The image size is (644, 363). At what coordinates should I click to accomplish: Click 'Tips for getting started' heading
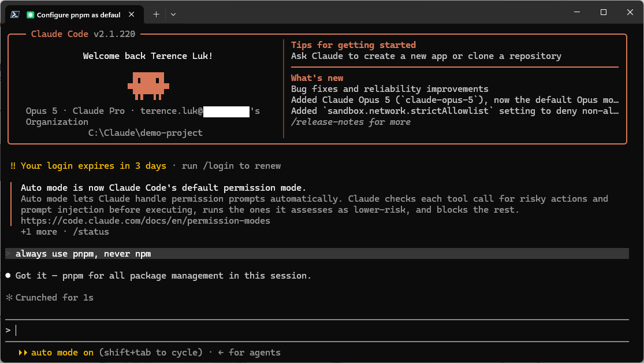pos(353,45)
